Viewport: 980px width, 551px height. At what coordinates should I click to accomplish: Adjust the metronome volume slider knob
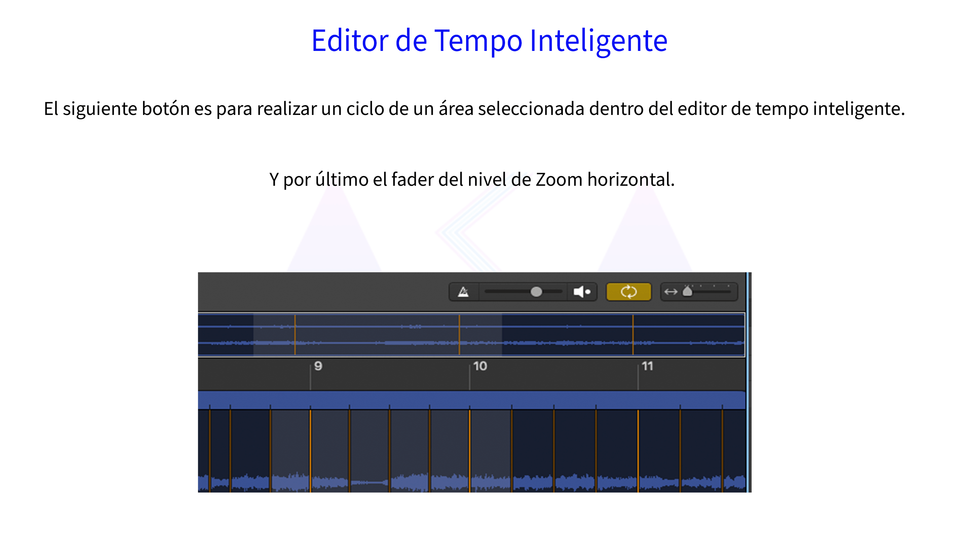(x=536, y=292)
